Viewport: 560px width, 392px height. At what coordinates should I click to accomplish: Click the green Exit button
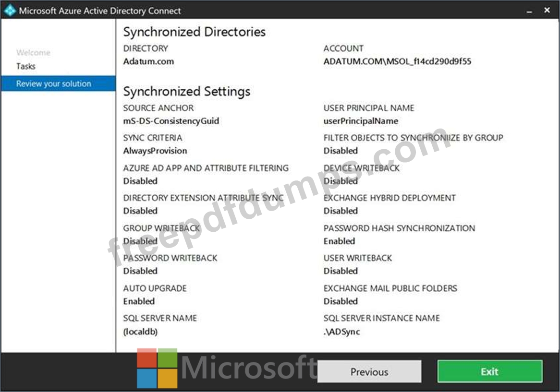pos(490,371)
